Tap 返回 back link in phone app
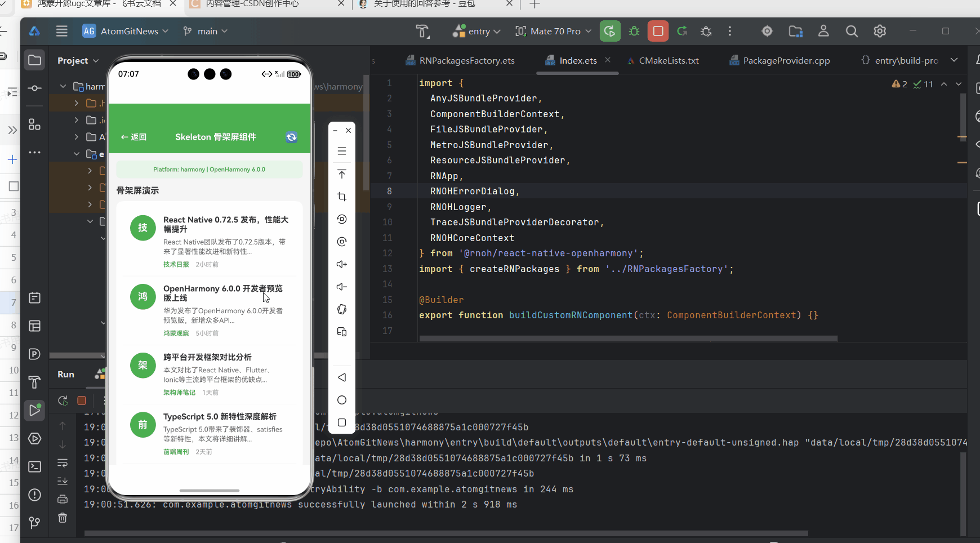This screenshot has width=980, height=543. pyautogui.click(x=133, y=137)
